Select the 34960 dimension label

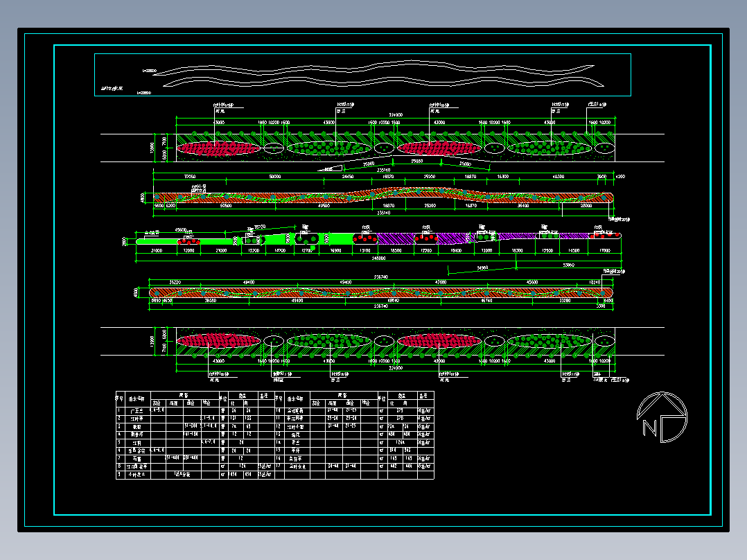(x=482, y=268)
